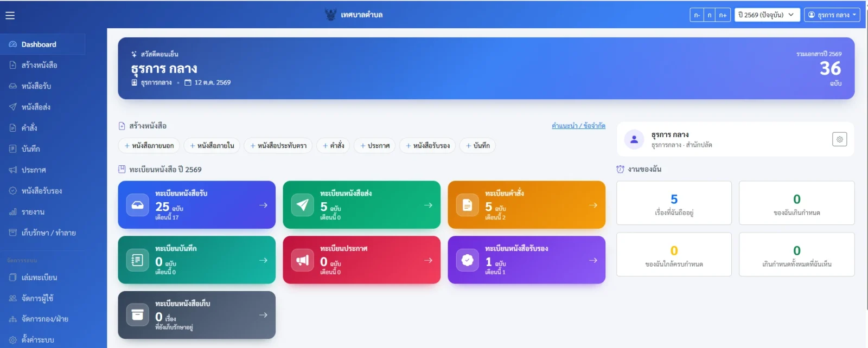Image resolution: width=868 pixels, height=348 pixels.
Task: Open arrow on ทะเบียนหนังสือส่ง card
Action: click(x=428, y=205)
